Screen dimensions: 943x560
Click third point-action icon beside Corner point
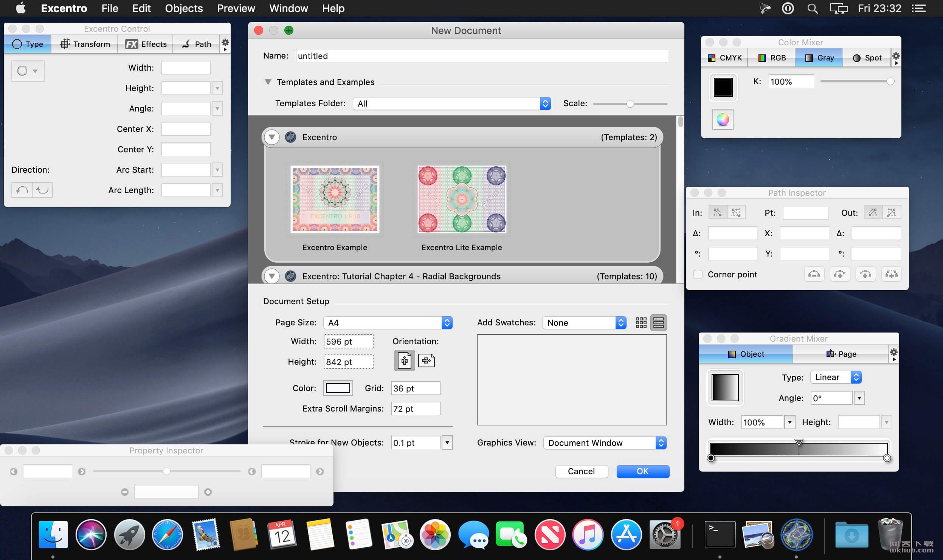click(865, 274)
